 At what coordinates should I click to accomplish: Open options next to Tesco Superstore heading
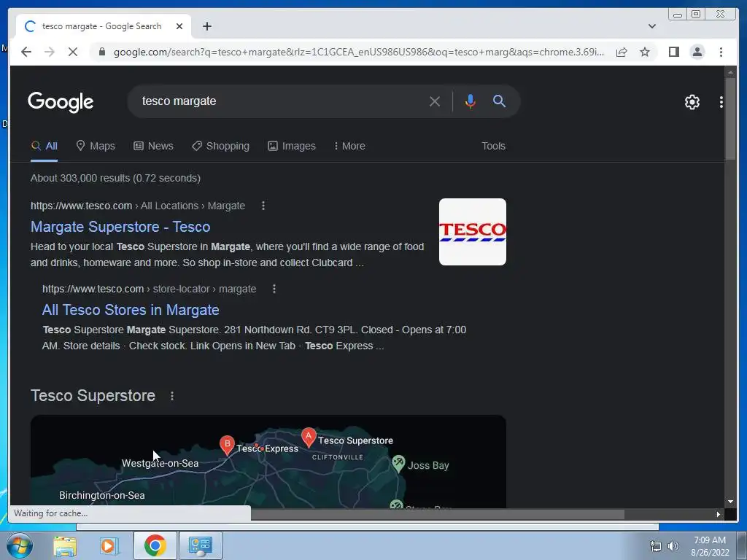coord(172,396)
